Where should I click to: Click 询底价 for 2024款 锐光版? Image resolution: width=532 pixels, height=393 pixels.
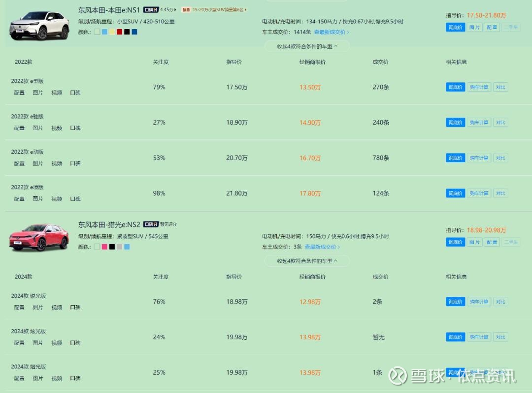(x=455, y=302)
